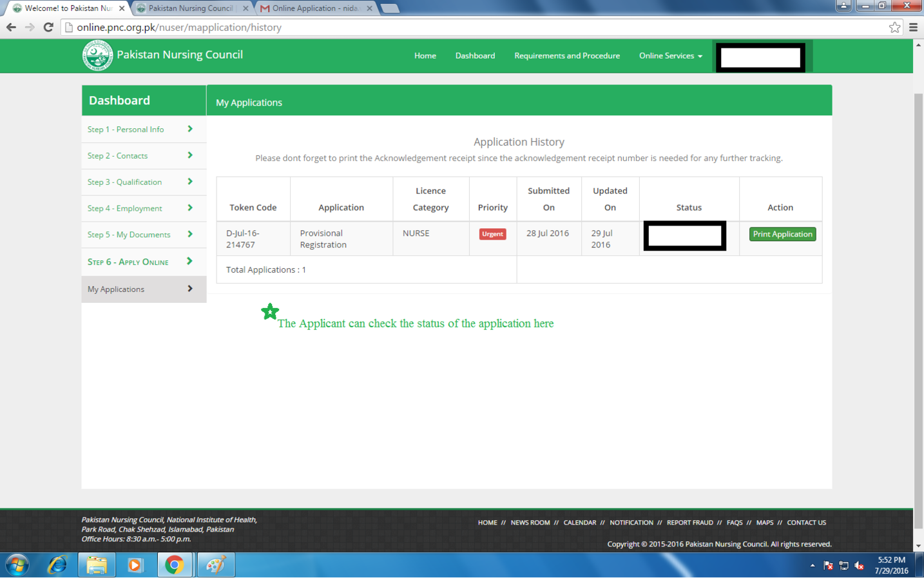Open NOTIFICATION in the footer
Screen dimensions: 924x580
(x=631, y=523)
